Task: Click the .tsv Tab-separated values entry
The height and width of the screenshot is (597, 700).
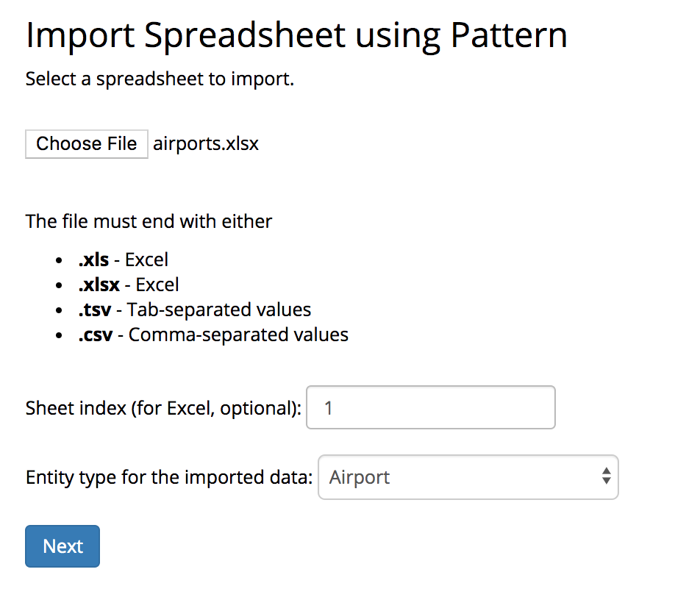Action: [194, 310]
